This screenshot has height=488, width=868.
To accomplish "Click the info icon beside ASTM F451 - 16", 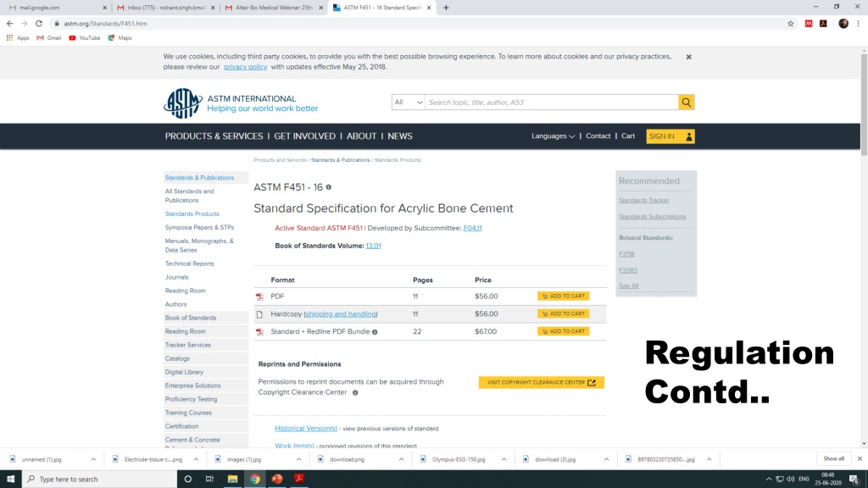I will [x=329, y=187].
